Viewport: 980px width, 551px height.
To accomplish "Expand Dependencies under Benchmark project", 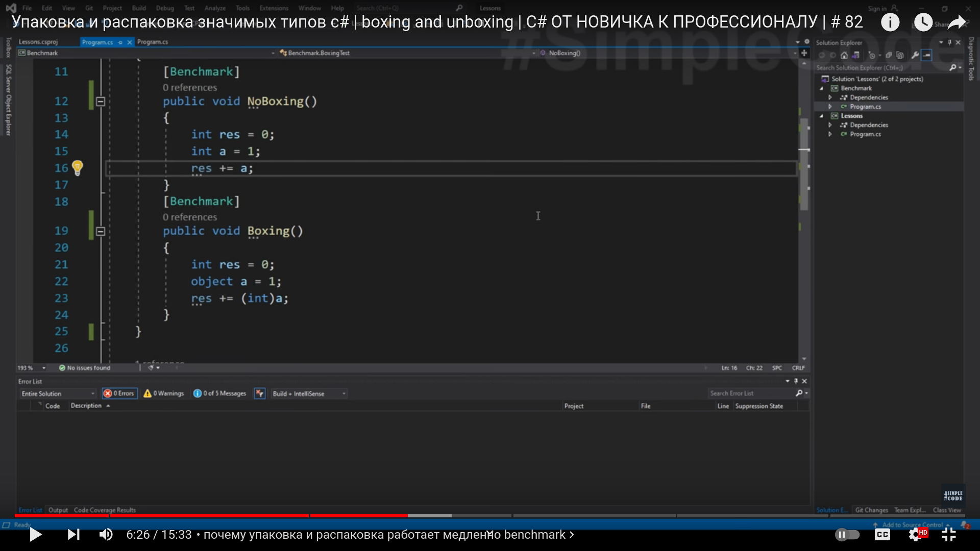I will pyautogui.click(x=830, y=97).
